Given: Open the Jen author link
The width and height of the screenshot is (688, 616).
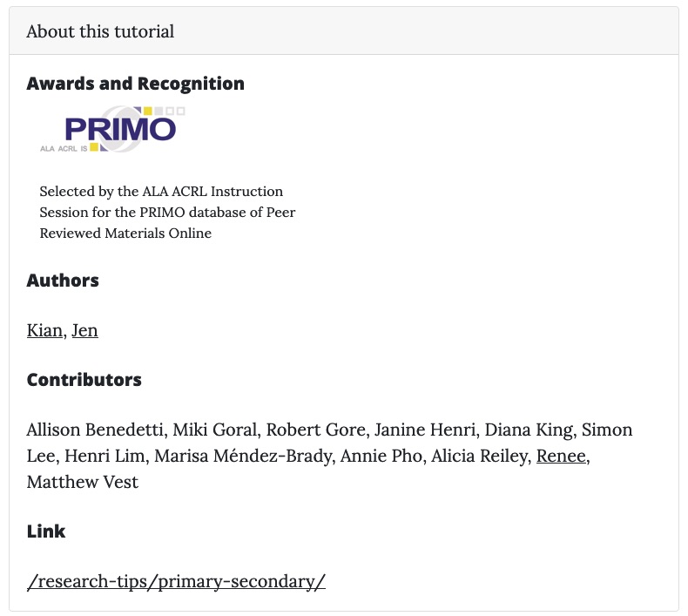Looking at the screenshot, I should pyautogui.click(x=84, y=330).
